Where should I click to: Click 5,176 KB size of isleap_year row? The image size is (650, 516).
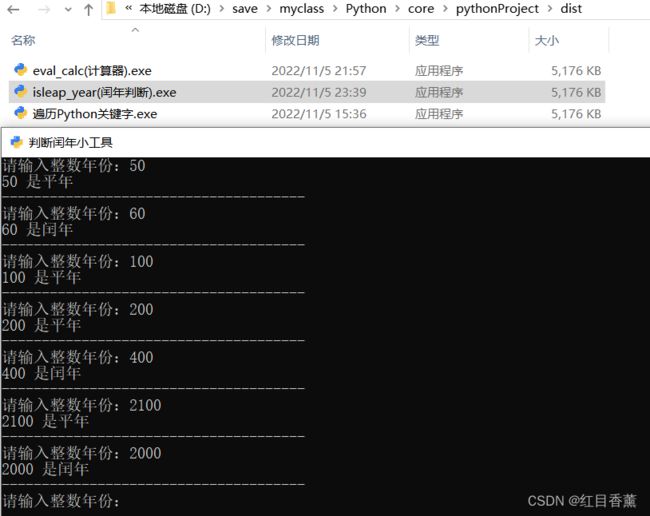click(x=576, y=92)
